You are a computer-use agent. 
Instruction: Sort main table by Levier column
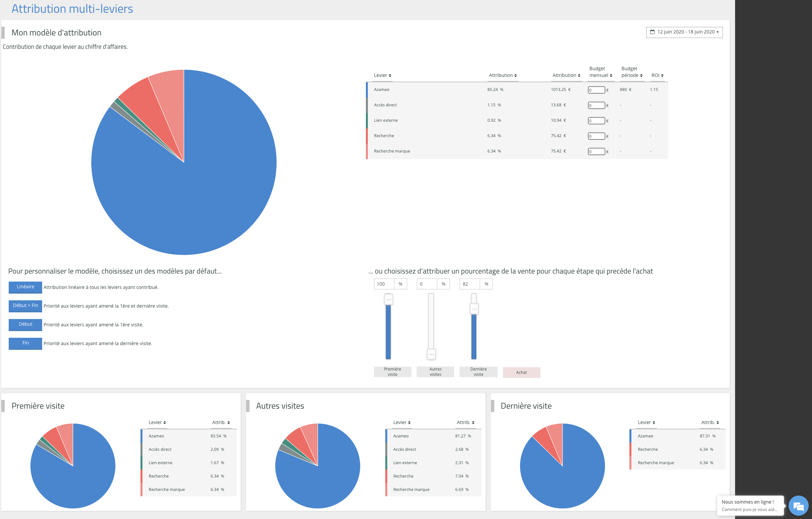pyautogui.click(x=382, y=75)
